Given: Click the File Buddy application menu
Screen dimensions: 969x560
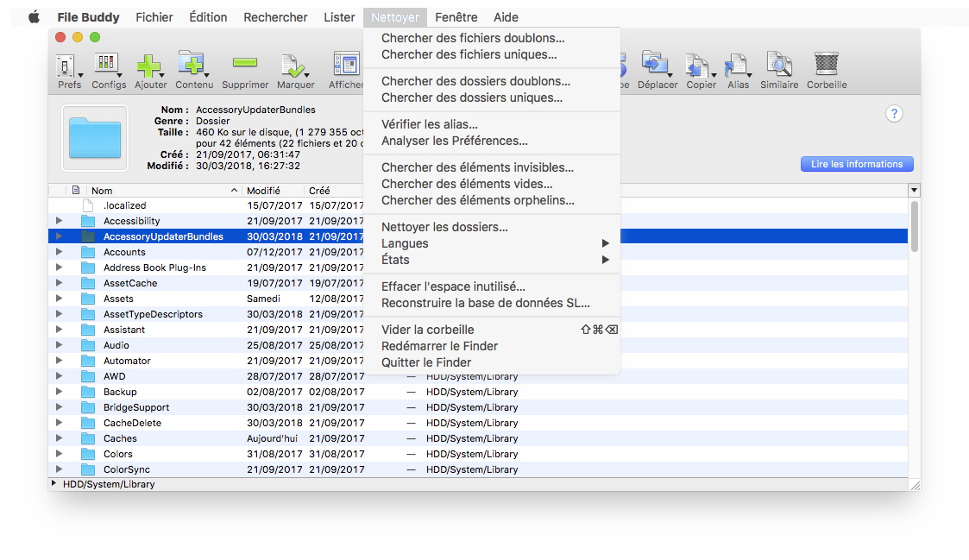Looking at the screenshot, I should (x=88, y=17).
